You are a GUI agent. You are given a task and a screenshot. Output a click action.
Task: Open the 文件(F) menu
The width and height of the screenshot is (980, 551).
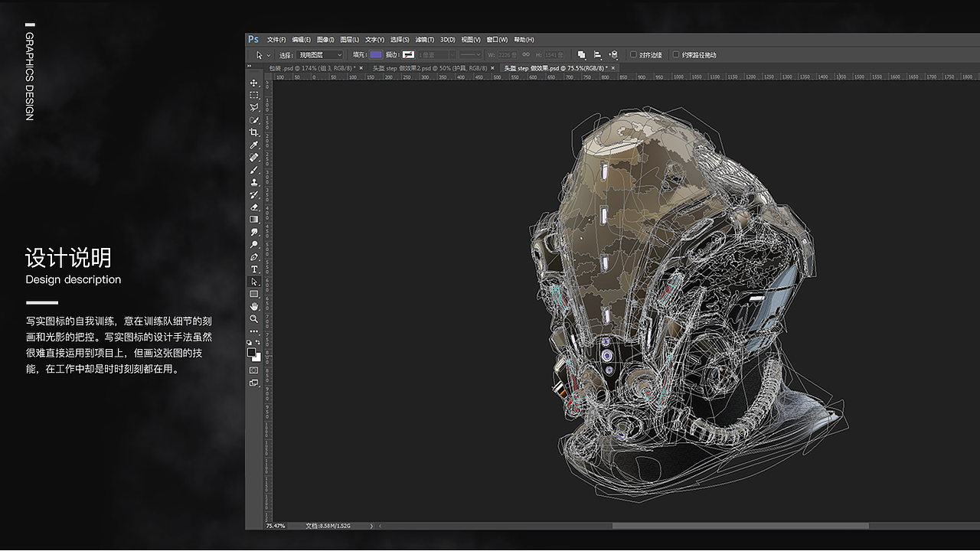point(276,39)
